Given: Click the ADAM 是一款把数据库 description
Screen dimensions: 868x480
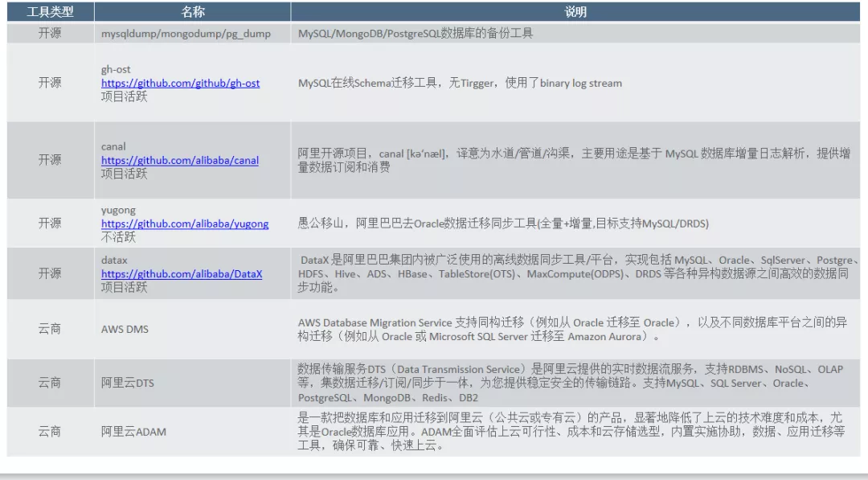Looking at the screenshot, I should [x=571, y=432].
